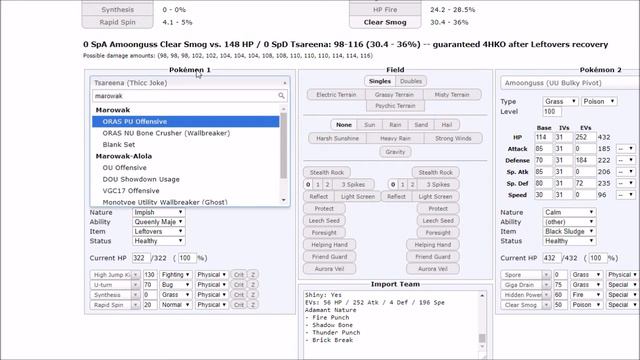Toggle left side Leech Seed
The height and width of the screenshot is (360, 640).
[x=324, y=221]
